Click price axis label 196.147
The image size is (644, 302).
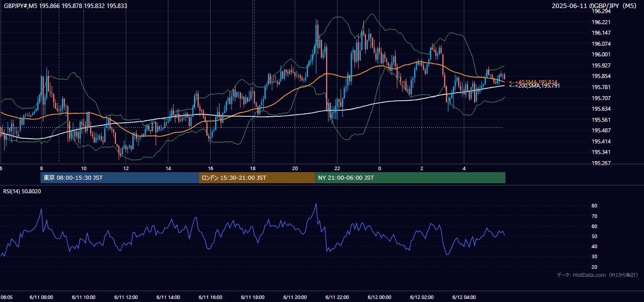(601, 33)
